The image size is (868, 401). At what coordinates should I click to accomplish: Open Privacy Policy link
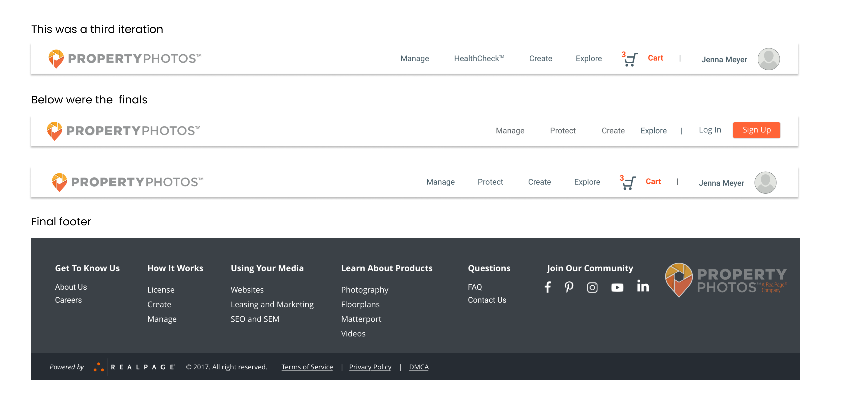tap(370, 367)
